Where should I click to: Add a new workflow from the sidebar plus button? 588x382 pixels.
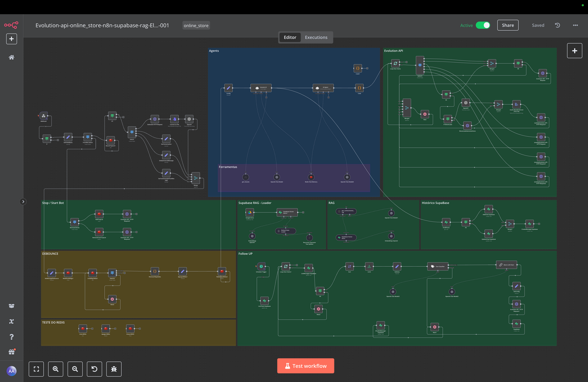(x=11, y=39)
